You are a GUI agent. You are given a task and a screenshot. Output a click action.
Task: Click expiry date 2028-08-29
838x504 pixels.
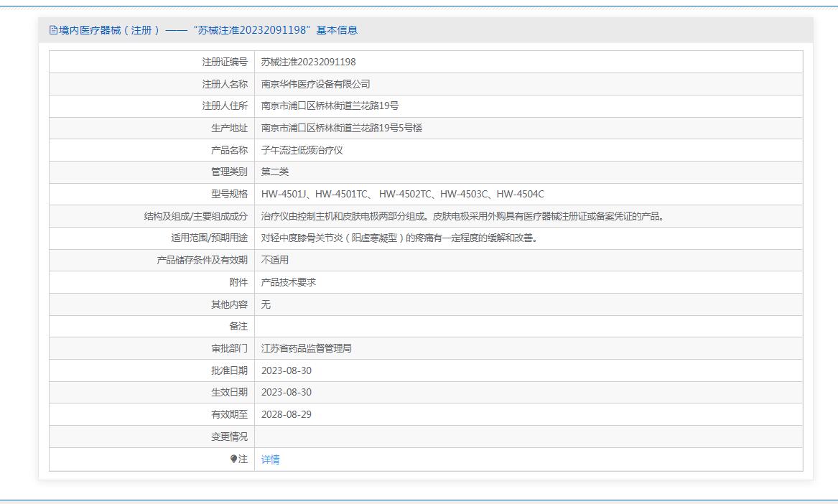click(x=286, y=415)
